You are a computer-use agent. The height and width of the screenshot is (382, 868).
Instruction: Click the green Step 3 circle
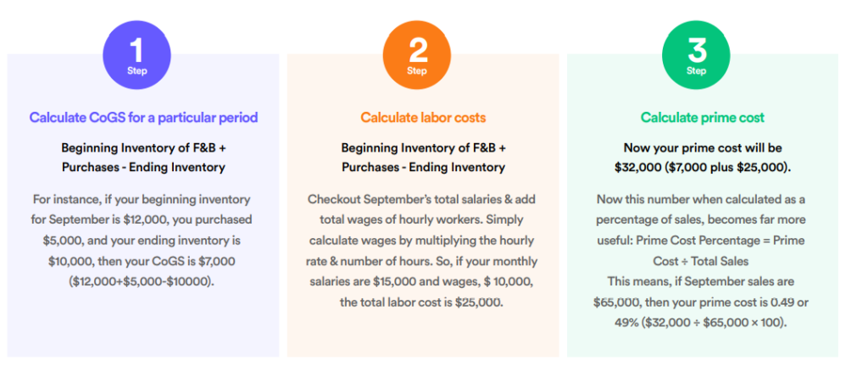(x=696, y=54)
